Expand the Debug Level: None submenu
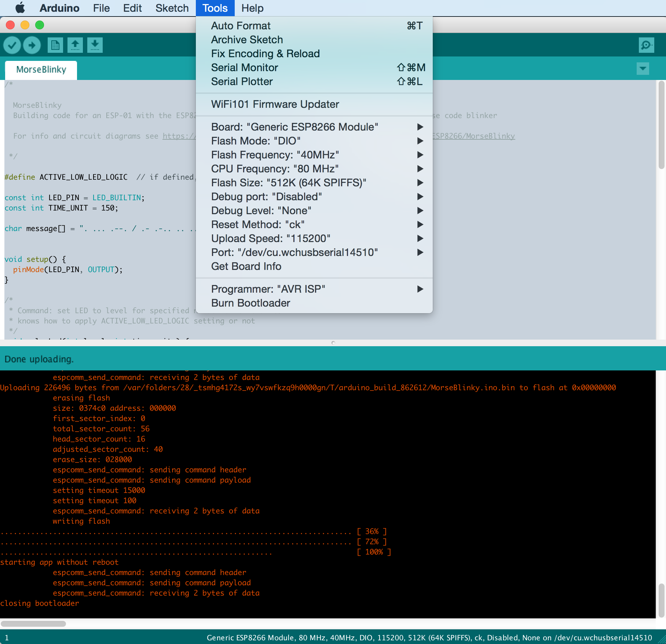This screenshot has width=666, height=644. [x=314, y=211]
